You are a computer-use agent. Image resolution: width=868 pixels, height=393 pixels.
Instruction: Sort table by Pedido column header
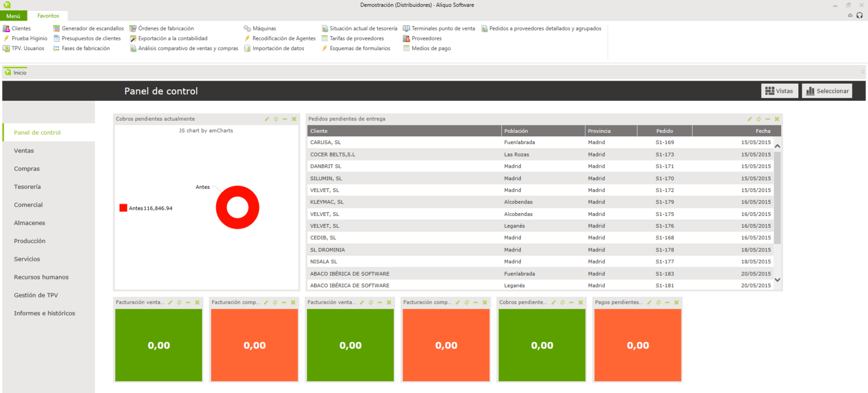[664, 131]
